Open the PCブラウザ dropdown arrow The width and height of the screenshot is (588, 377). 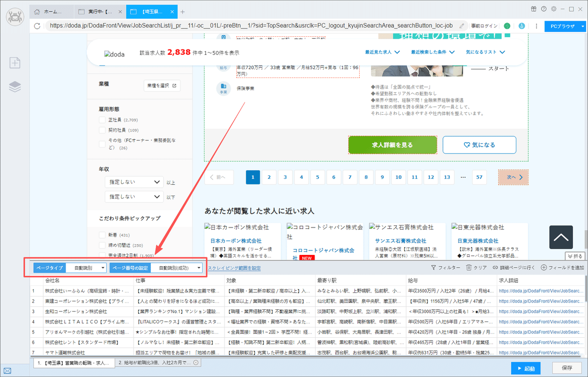click(x=583, y=26)
